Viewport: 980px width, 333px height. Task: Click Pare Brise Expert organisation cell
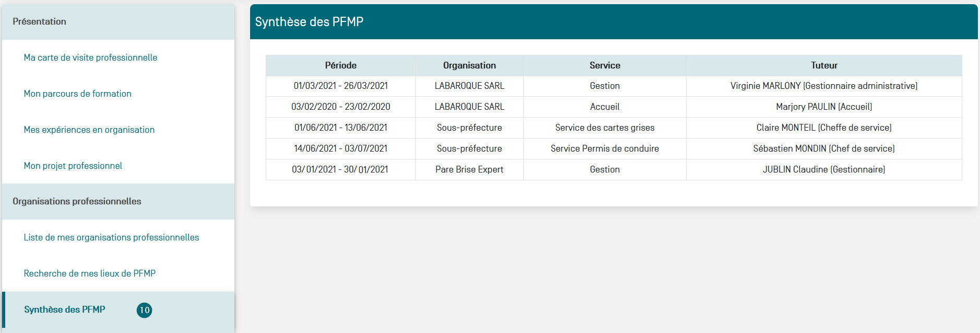(x=469, y=169)
